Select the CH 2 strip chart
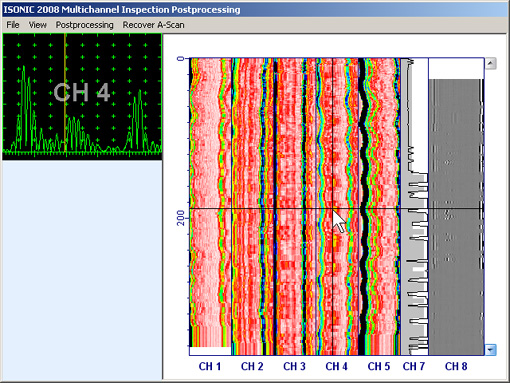The height and width of the screenshot is (383, 510). [x=253, y=206]
